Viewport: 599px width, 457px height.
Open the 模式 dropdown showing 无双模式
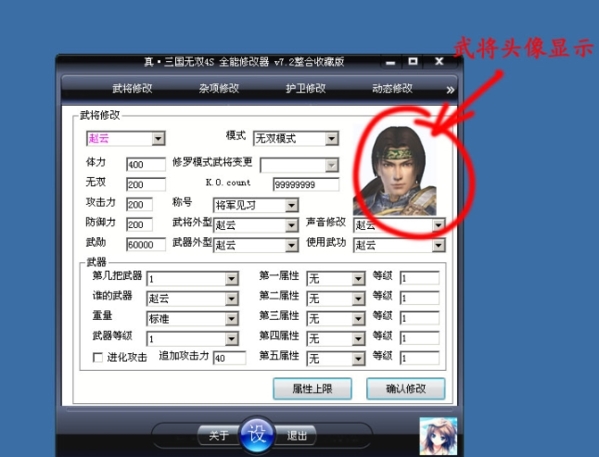[x=296, y=138]
